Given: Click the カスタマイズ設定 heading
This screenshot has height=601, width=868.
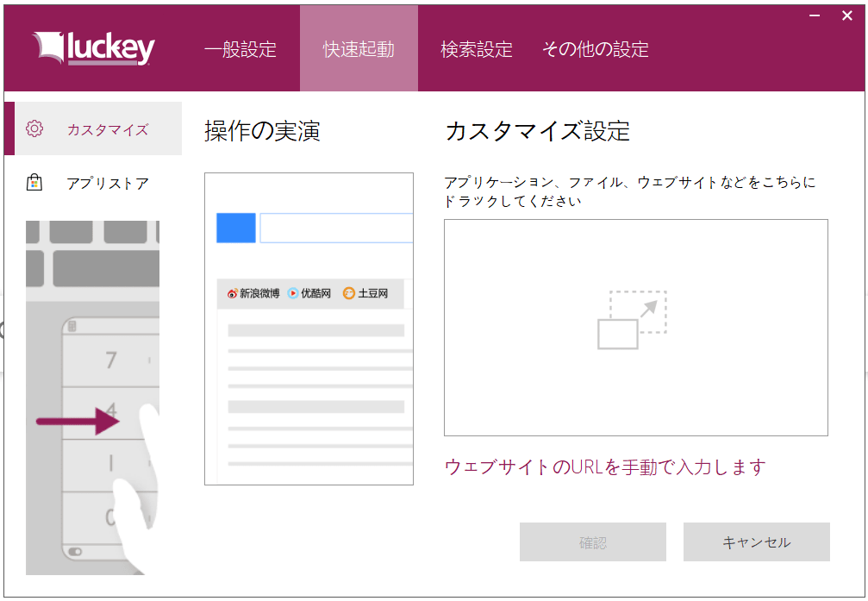Looking at the screenshot, I should coord(538,131).
